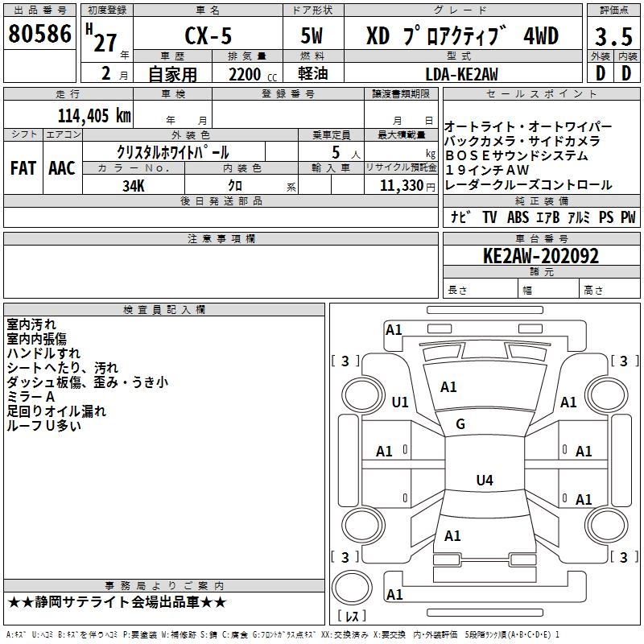Click the TV equipment label

tap(489, 217)
